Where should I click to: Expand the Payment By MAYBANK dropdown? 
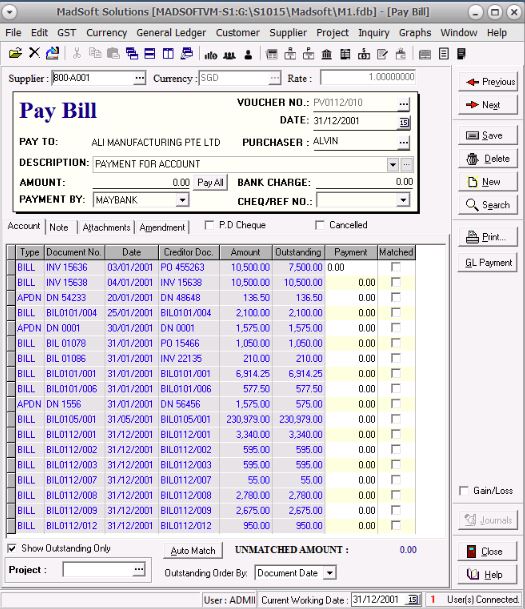pos(182,200)
